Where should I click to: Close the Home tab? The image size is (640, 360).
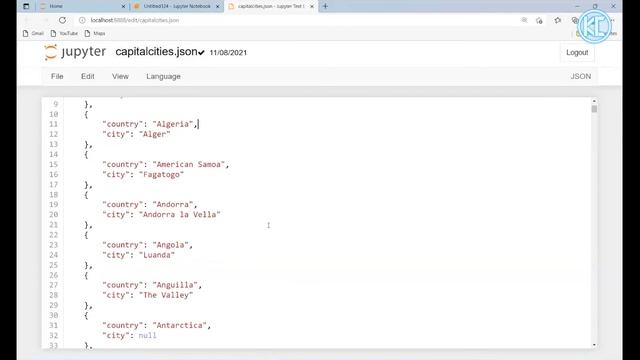click(x=123, y=7)
